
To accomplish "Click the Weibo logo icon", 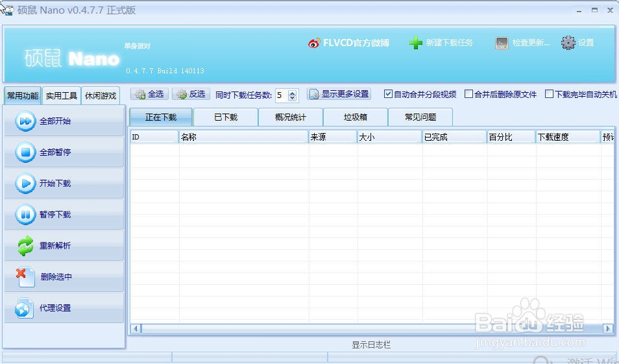I will tap(314, 43).
